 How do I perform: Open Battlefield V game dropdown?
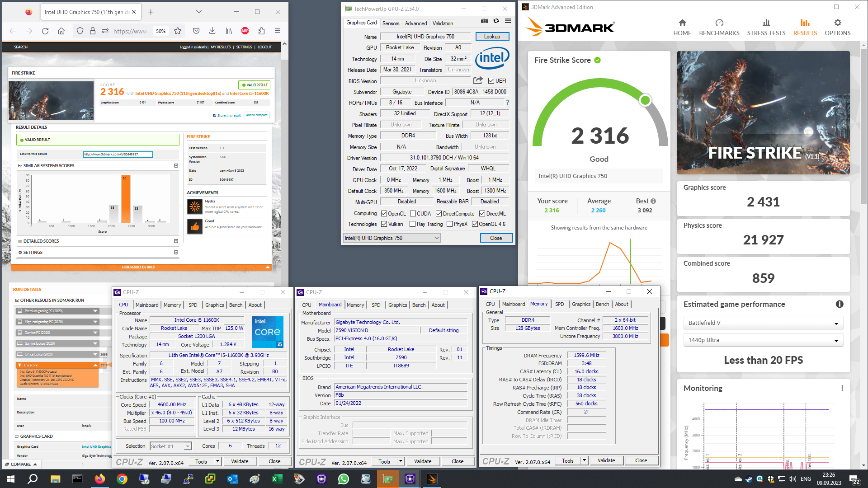(763, 323)
